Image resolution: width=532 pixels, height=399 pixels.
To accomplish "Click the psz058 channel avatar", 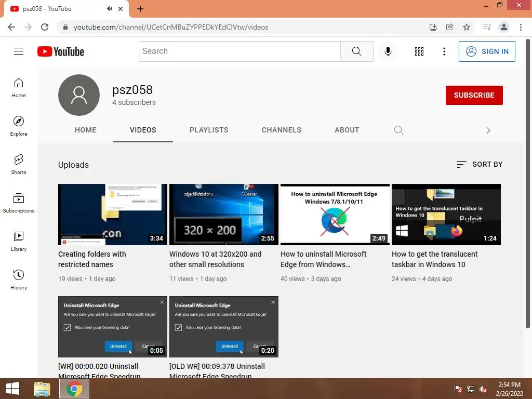I will click(79, 95).
